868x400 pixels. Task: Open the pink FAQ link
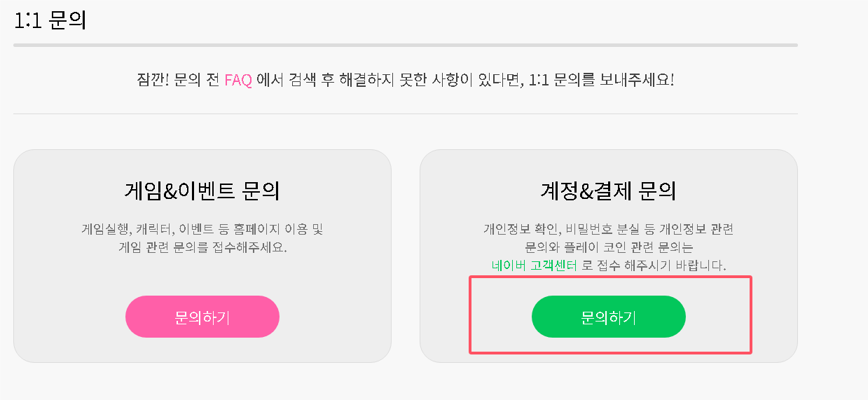coord(238,79)
